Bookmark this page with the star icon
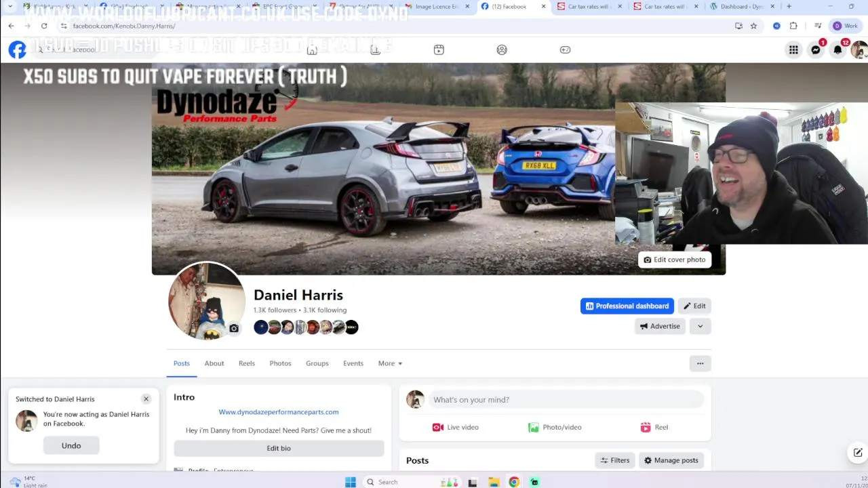868x488 pixels. point(753,26)
